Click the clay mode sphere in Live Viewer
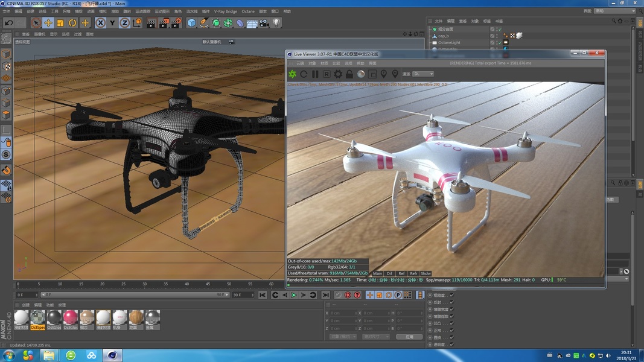This screenshot has width=644, height=362. click(x=360, y=74)
